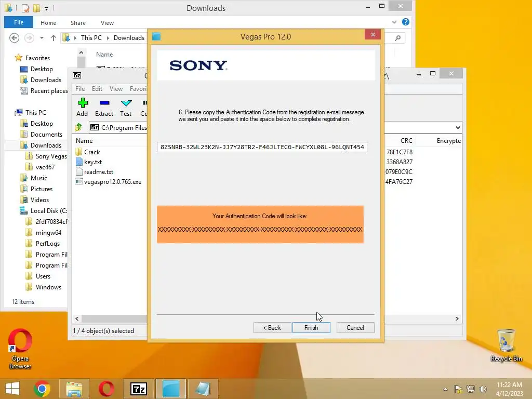Open Opera Browser desktop shortcut
This screenshot has height=399, width=532.
point(20,349)
